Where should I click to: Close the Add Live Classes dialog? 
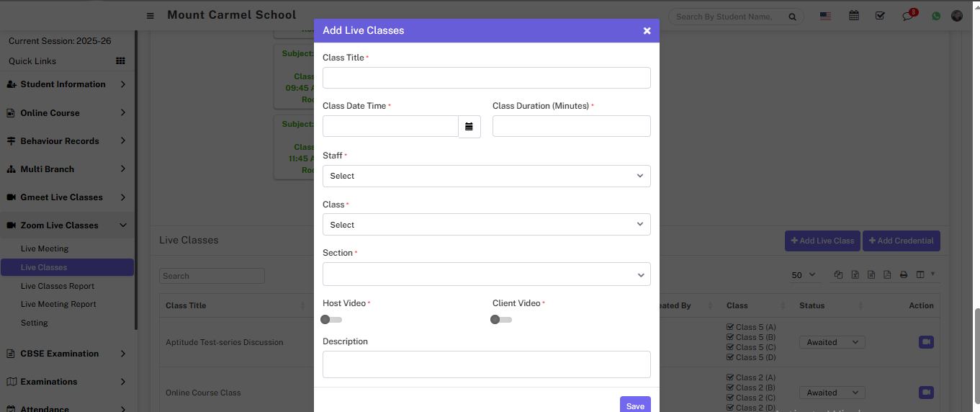[647, 31]
